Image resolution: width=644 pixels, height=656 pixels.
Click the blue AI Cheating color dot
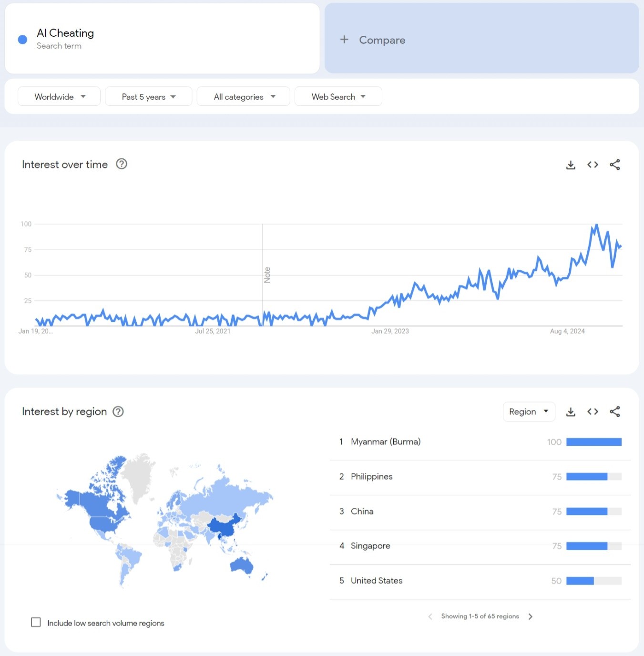coord(22,40)
